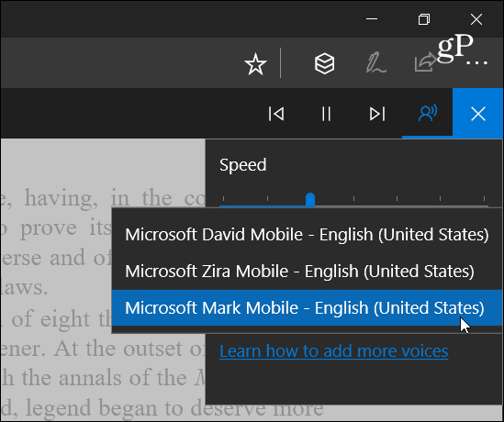Image resolution: width=504 pixels, height=422 pixels.
Task: Pause the Read aloud playback
Action: coord(326,114)
